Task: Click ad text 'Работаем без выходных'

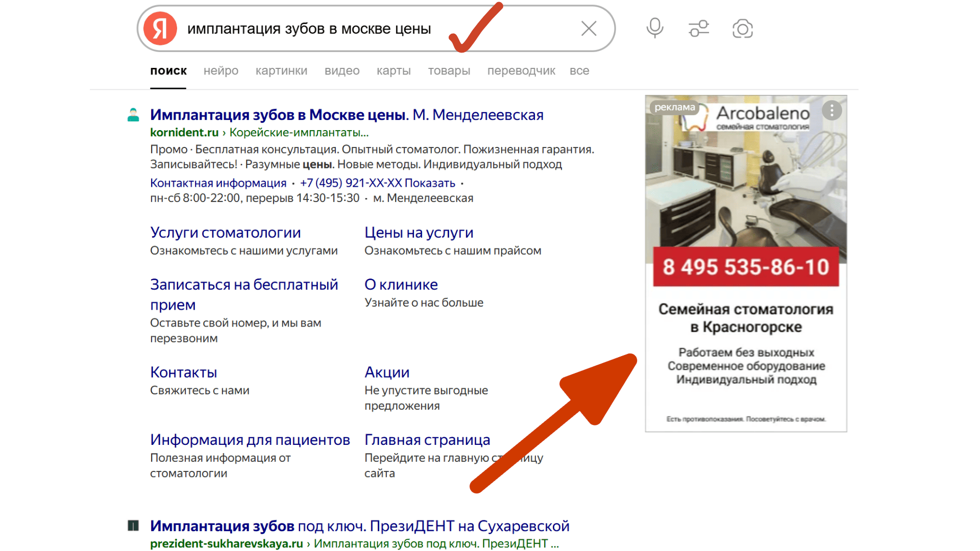Action: click(x=746, y=353)
